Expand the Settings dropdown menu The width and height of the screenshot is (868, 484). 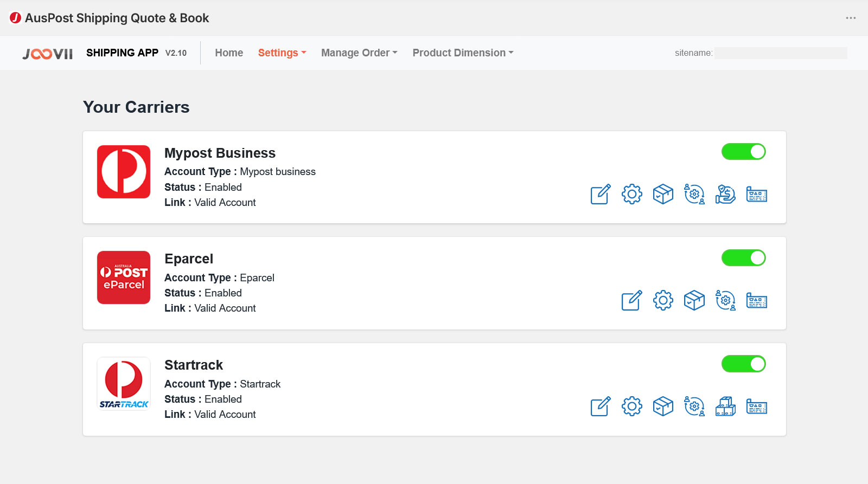click(282, 53)
